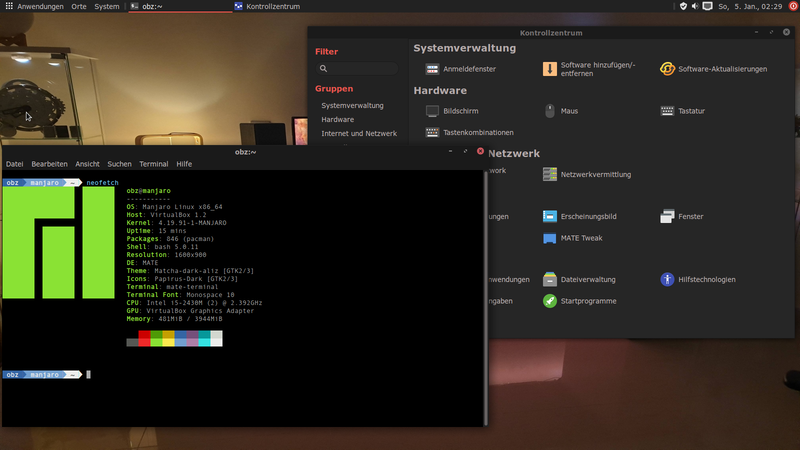
Task: Open Dateiverwaltung file management icon
Action: tap(549, 280)
